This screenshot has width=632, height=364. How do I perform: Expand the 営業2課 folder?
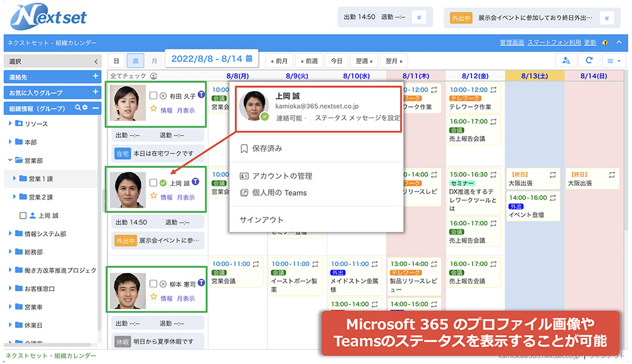pos(14,197)
